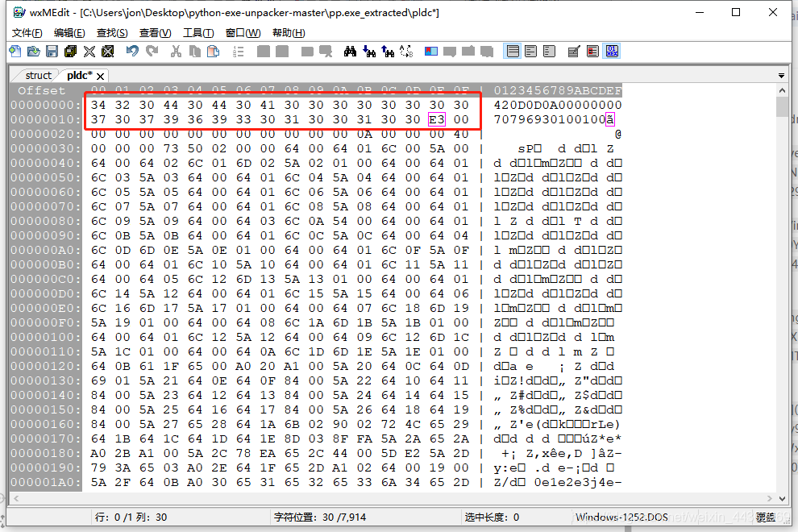Click the ASCII header 0123456789ABCDEF
Screen dimensions: 798x532
(x=558, y=90)
